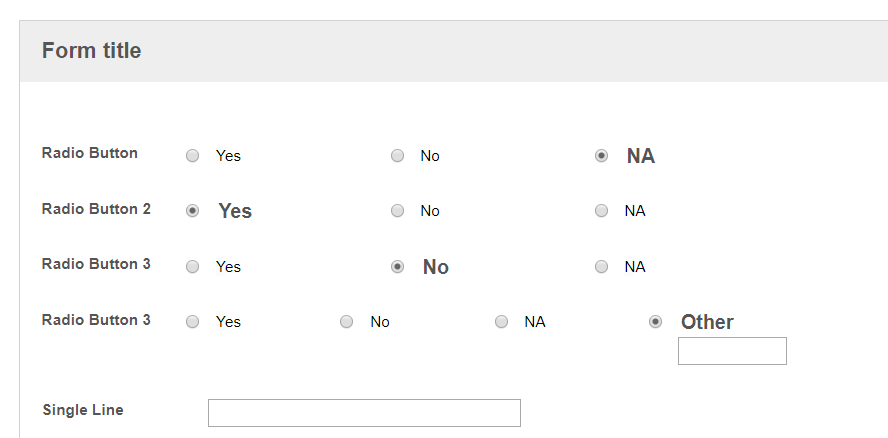This screenshot has width=888, height=438.
Task: Click the Radio Button 2 label text
Action: tap(96, 209)
